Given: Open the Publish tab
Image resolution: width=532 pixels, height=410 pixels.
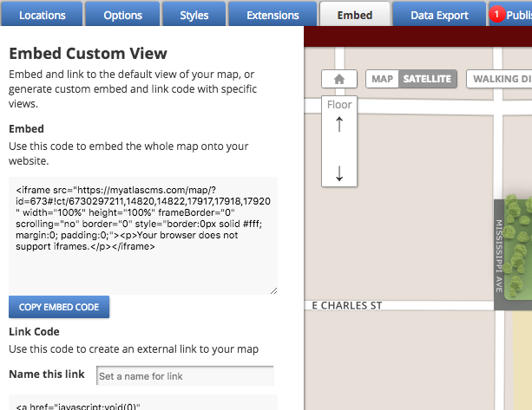Looking at the screenshot, I should [510, 15].
